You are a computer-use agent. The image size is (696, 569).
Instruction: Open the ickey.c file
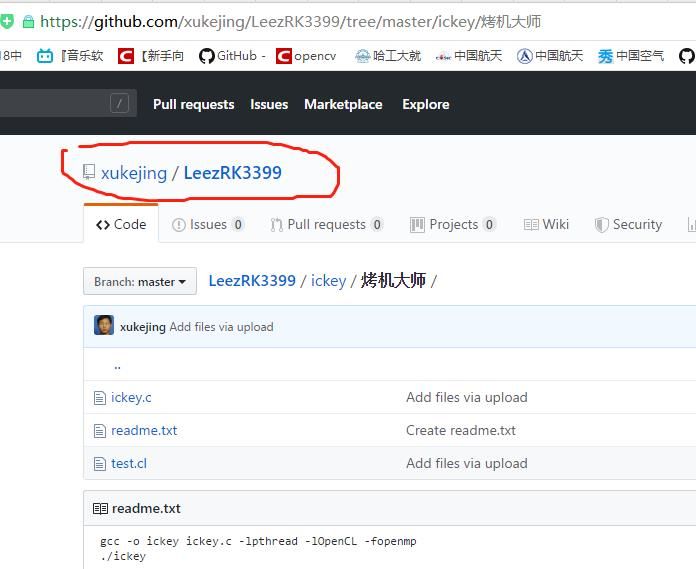pyautogui.click(x=131, y=398)
